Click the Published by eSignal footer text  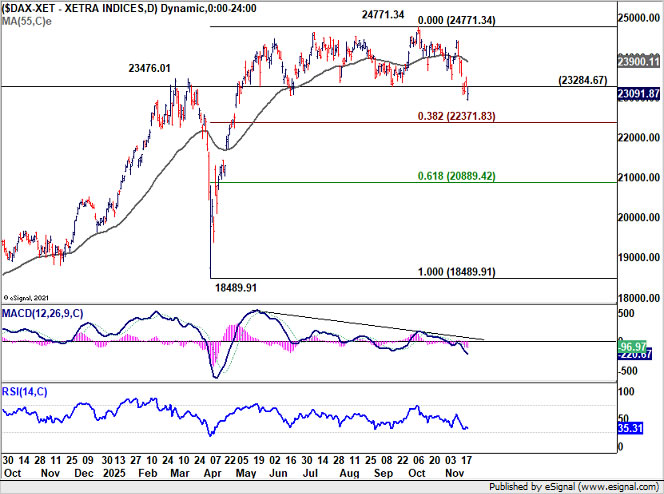[574, 487]
